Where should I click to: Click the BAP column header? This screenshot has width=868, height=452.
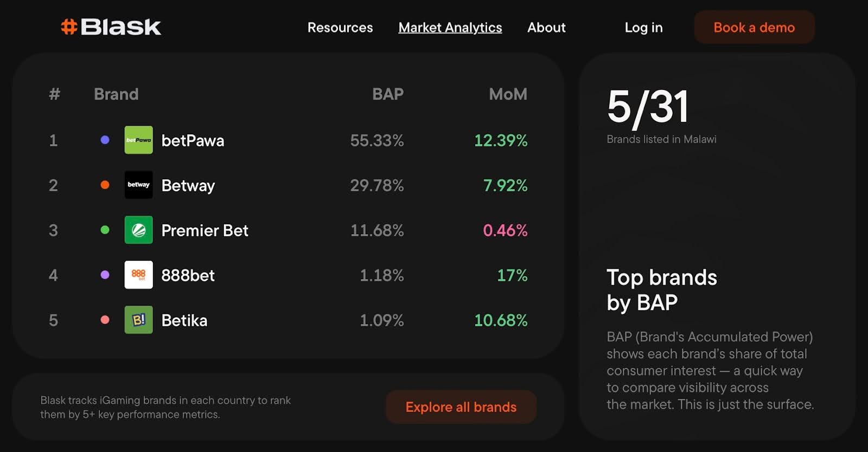(x=387, y=94)
